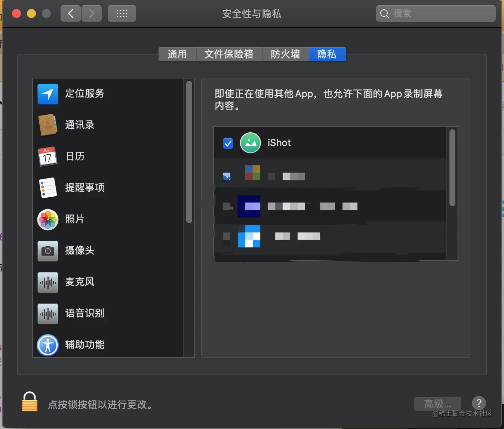Click the 高级... button

tap(438, 404)
